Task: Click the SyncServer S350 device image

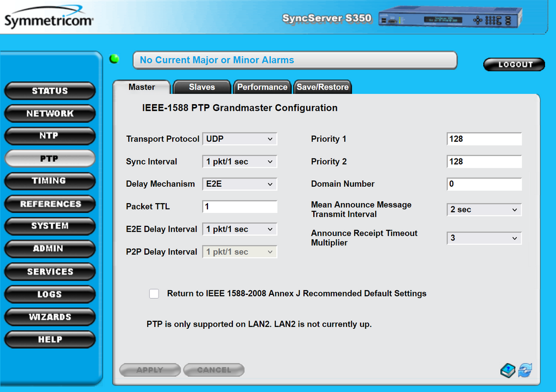Action: pos(450,18)
